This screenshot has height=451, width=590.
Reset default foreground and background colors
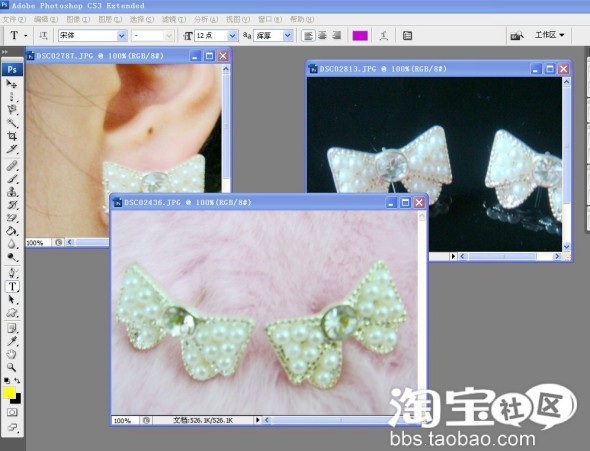[7, 381]
